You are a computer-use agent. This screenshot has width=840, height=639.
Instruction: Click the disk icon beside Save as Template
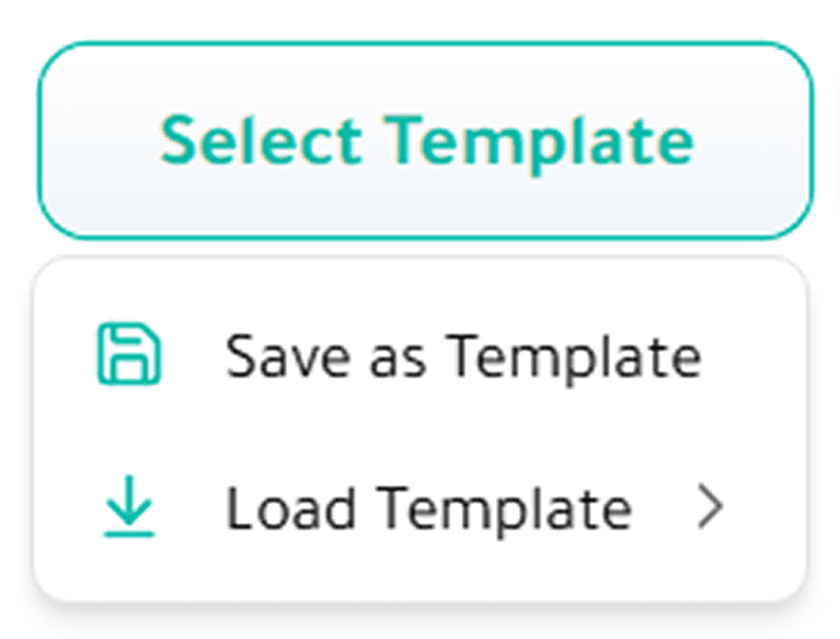click(x=129, y=357)
